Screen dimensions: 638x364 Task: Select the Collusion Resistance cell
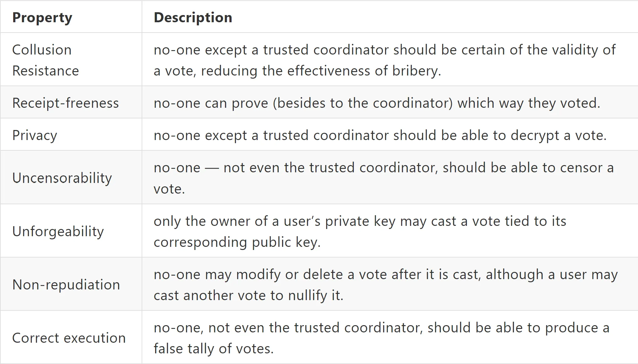[71, 60]
